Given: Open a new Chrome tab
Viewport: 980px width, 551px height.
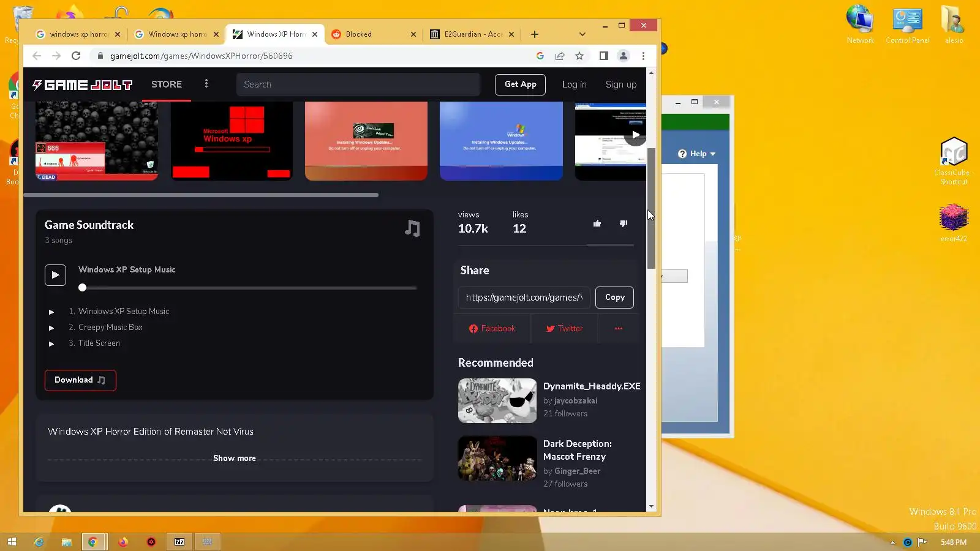Looking at the screenshot, I should tap(535, 34).
